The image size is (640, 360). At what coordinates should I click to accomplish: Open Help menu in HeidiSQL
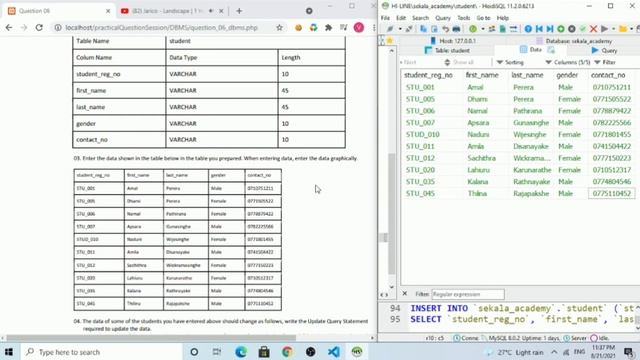(x=502, y=18)
